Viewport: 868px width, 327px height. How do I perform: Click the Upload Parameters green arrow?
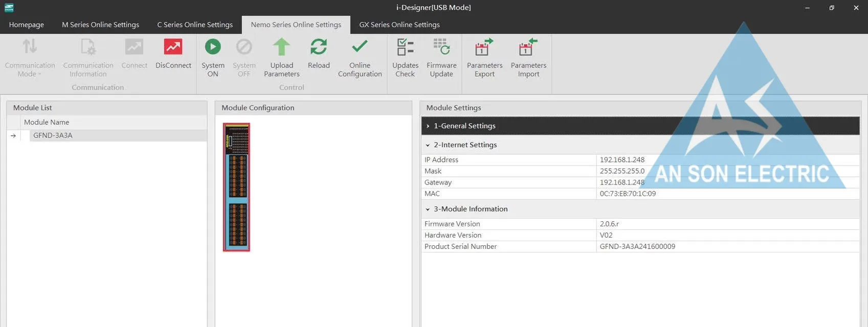coord(281,47)
